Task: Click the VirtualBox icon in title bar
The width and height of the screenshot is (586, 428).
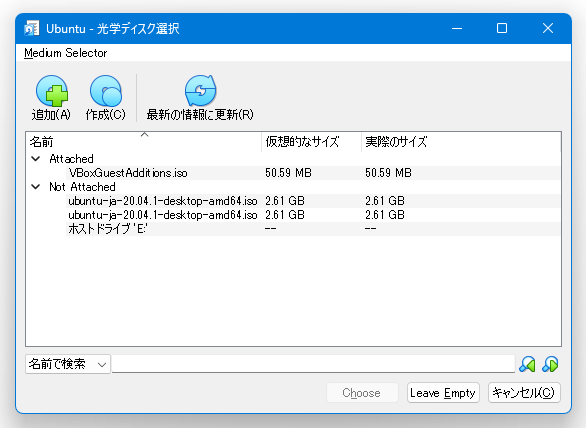Action: [x=31, y=28]
